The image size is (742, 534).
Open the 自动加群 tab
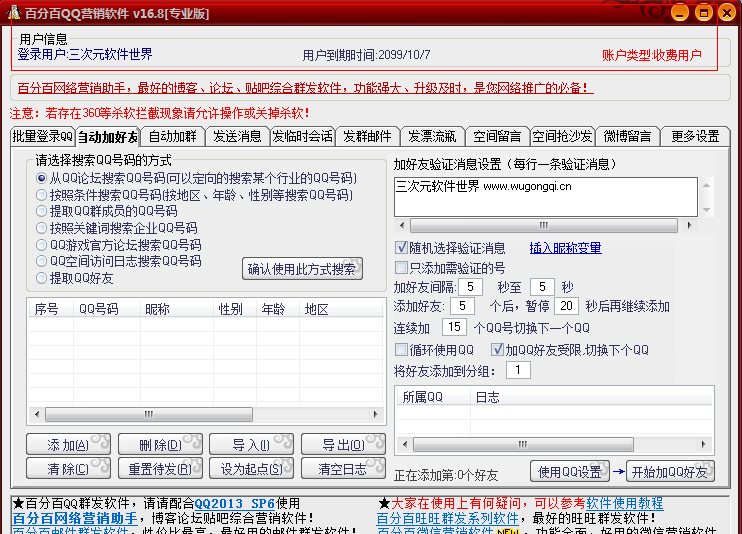[172, 136]
